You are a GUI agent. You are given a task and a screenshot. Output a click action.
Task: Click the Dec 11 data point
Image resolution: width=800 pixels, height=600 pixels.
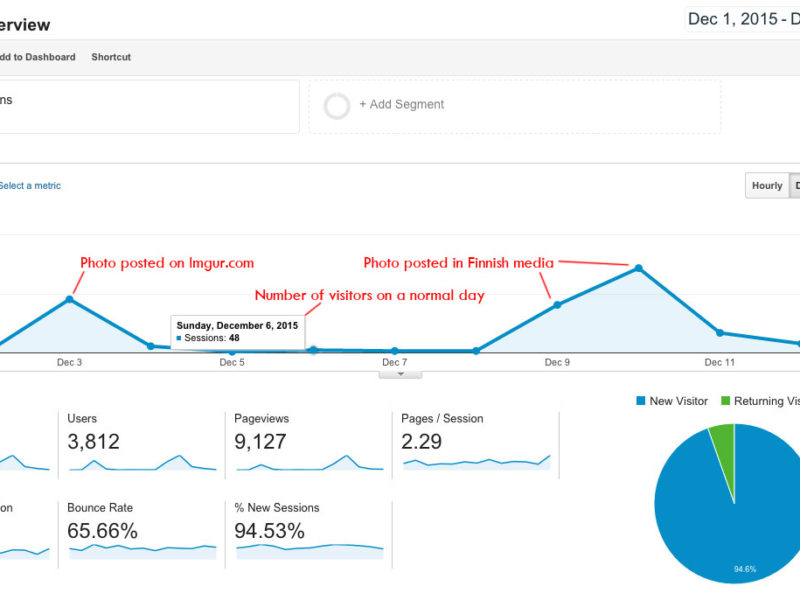[x=720, y=333]
